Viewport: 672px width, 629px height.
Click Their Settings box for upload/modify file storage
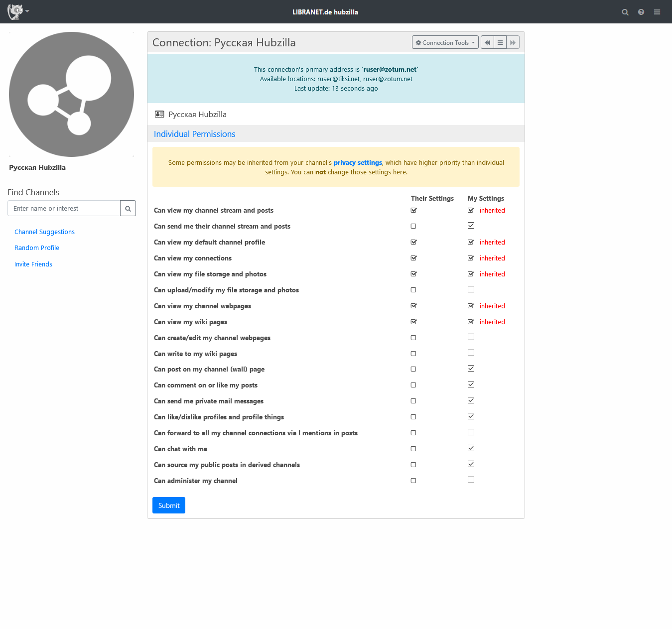click(413, 290)
